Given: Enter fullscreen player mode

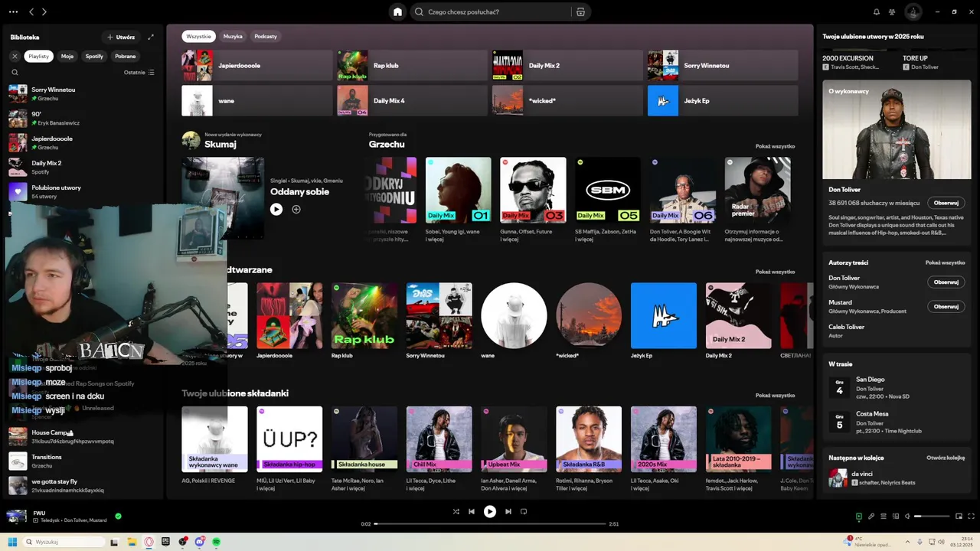Looking at the screenshot, I should tap(971, 517).
